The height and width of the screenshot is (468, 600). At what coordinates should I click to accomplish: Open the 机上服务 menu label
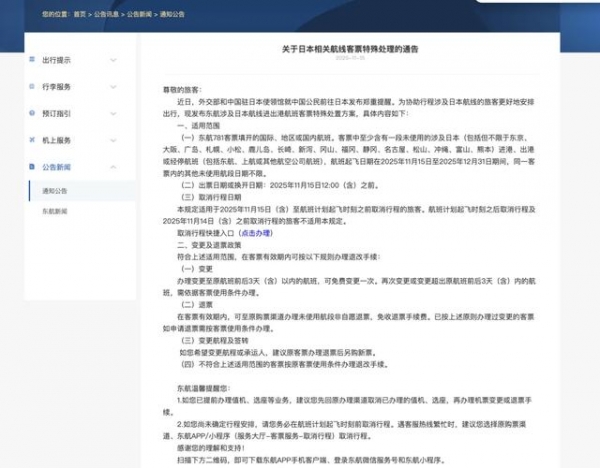[57, 140]
